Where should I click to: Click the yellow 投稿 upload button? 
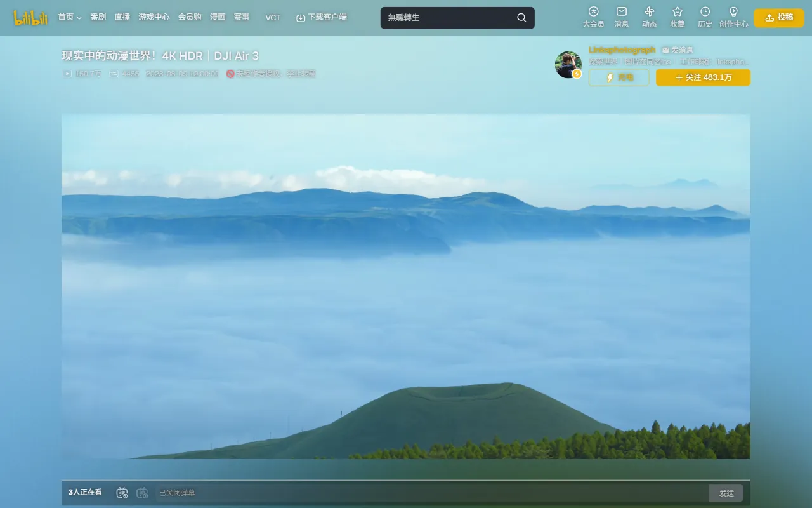pyautogui.click(x=779, y=18)
